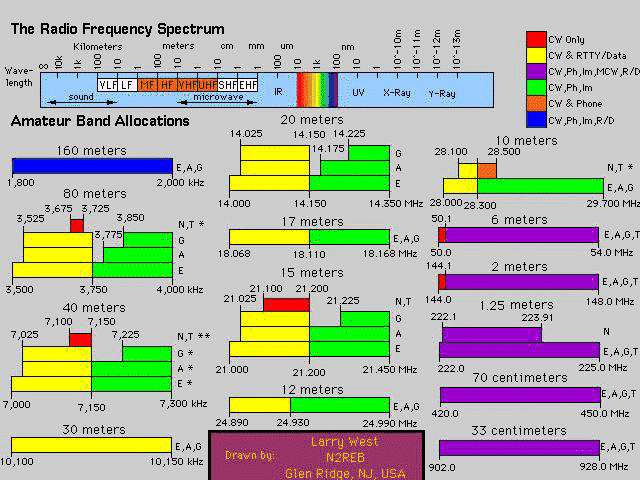Click the UHF box in the spectrum bar
Image resolution: width=640 pixels, height=480 pixels.
207,85
